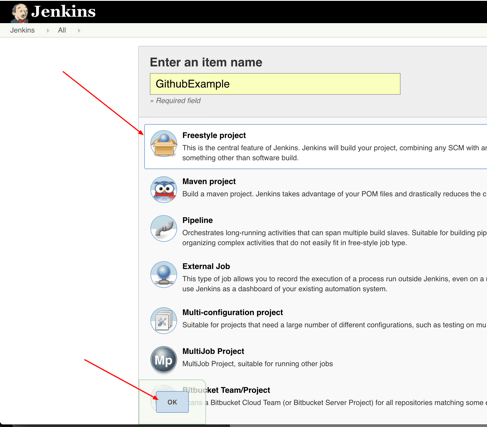Pick the External Job icon
Viewport: 487px width, 427px height.
163,274
